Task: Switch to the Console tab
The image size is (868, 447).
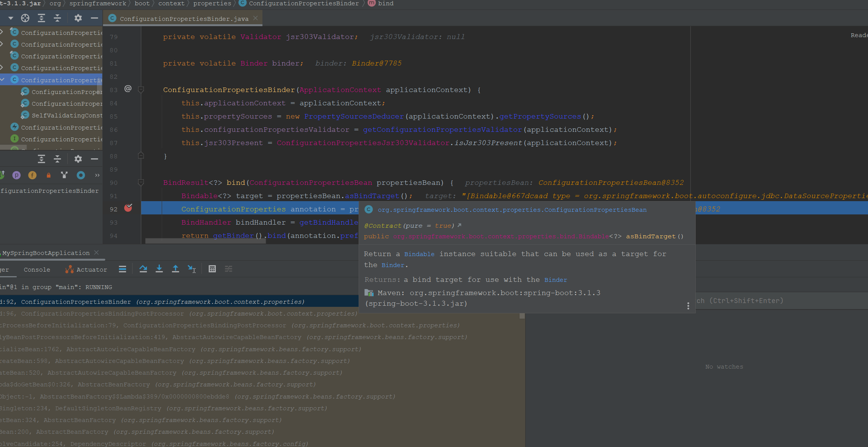Action: tap(37, 270)
